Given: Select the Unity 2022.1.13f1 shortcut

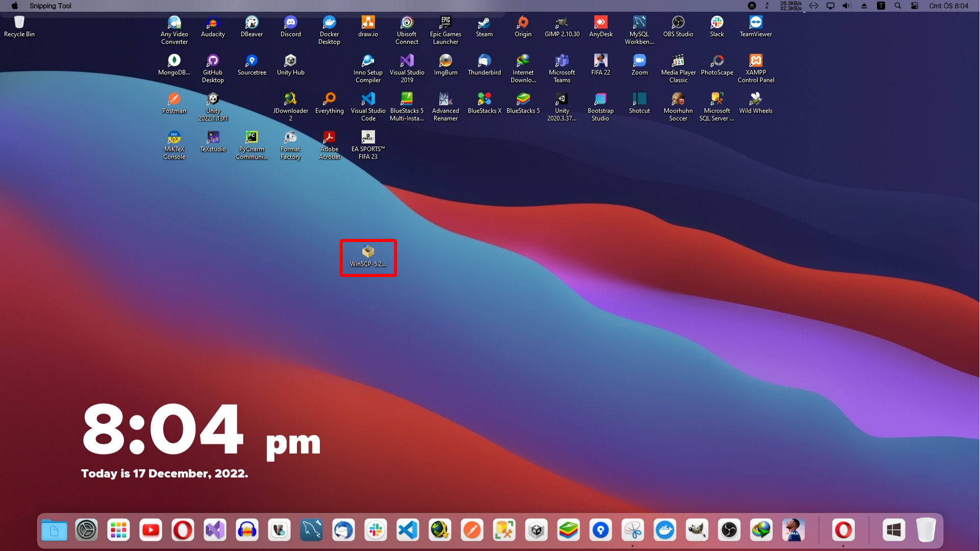Looking at the screenshot, I should [213, 107].
